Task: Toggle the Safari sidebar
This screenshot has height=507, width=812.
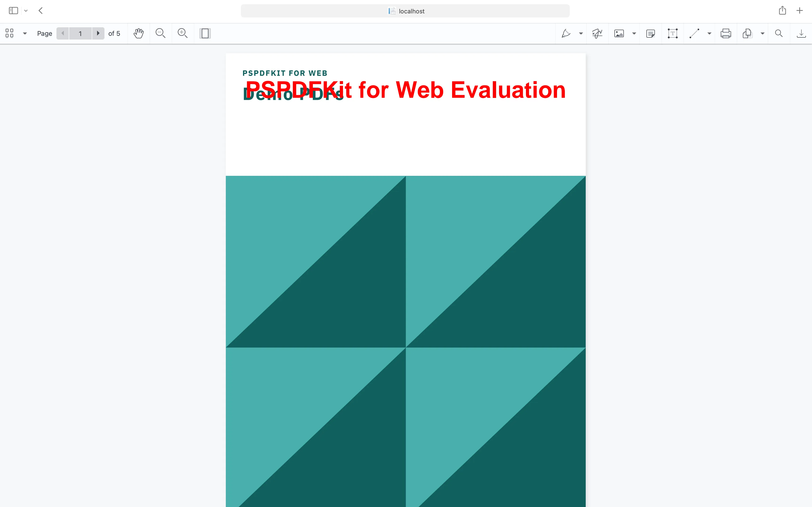Action: pos(13,10)
